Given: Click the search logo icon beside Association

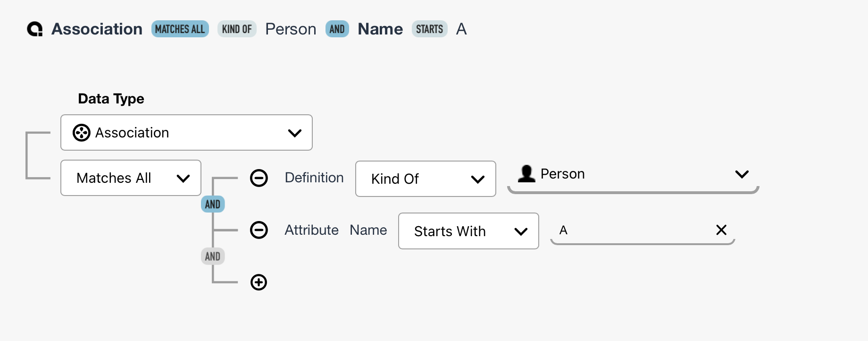Looking at the screenshot, I should pos(35,29).
